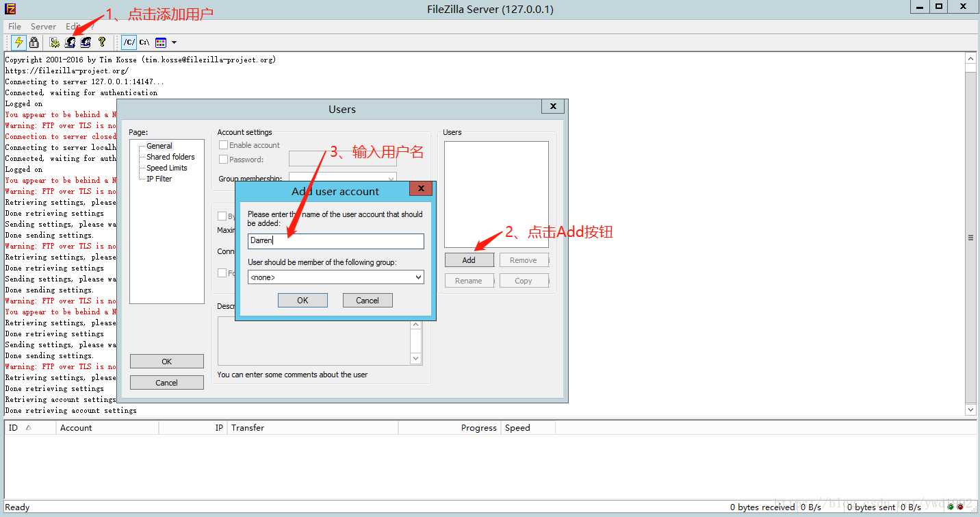The image size is (980, 517).
Task: Open server settings via the gear icon
Action: (55, 42)
